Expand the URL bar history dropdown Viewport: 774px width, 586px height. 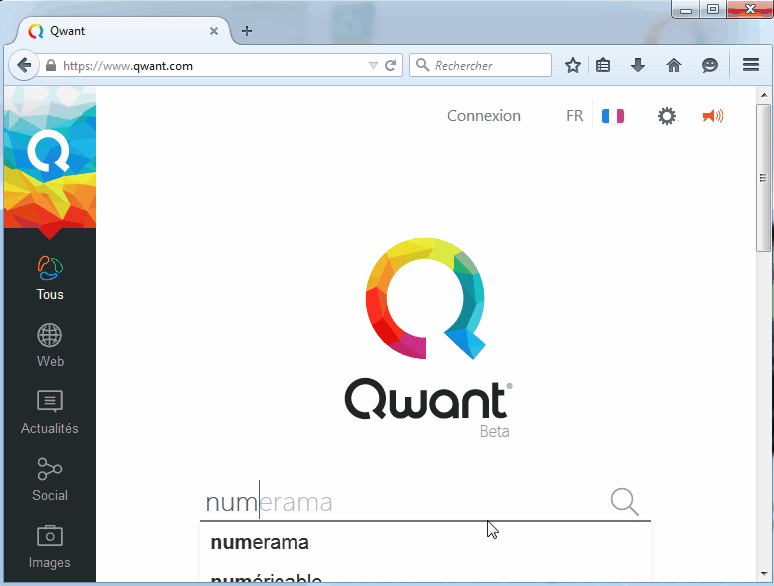373,66
